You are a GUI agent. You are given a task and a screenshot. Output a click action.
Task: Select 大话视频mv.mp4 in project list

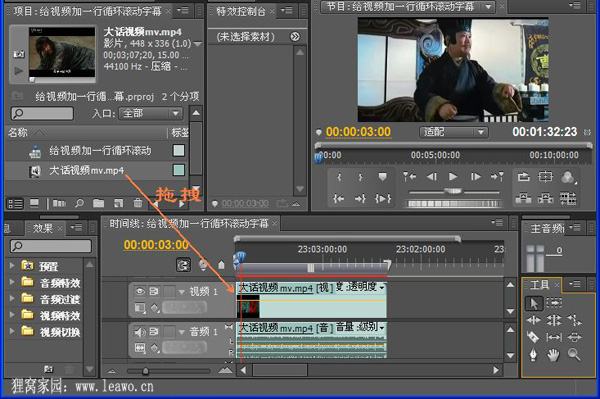86,171
